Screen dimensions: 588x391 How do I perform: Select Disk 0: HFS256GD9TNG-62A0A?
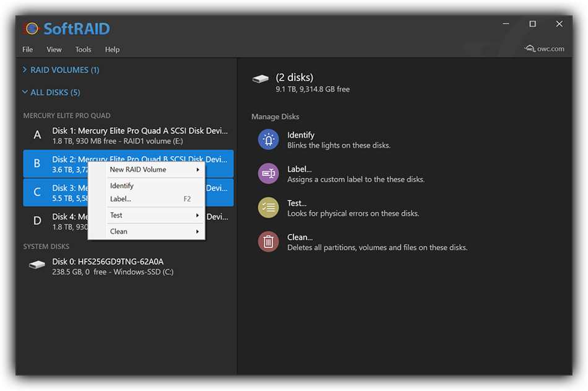tap(128, 266)
